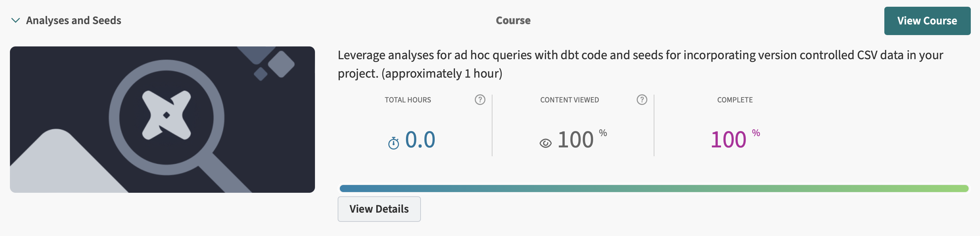
Task: Click the CONTENT VIEWED label
Action: 569,100
